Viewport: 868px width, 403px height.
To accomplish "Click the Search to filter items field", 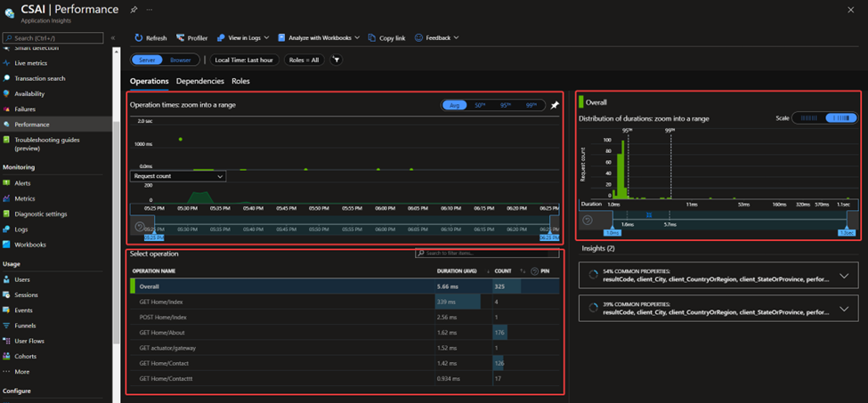I will click(x=487, y=254).
